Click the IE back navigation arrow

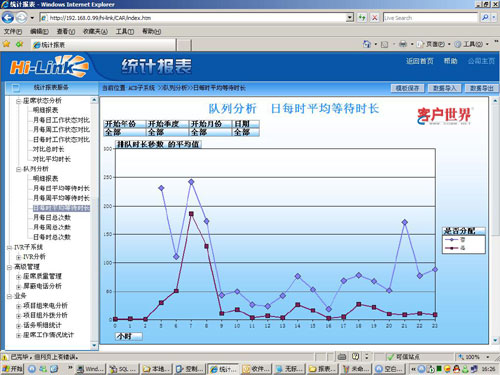8,17
